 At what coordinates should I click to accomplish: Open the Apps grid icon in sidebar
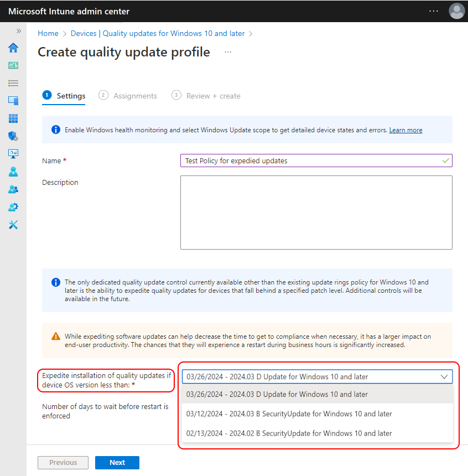[x=13, y=118]
